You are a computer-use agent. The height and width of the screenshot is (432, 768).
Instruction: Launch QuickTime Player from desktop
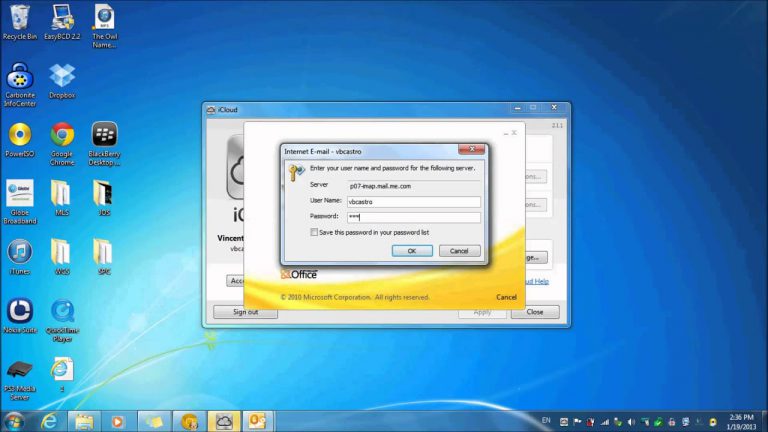click(x=62, y=320)
